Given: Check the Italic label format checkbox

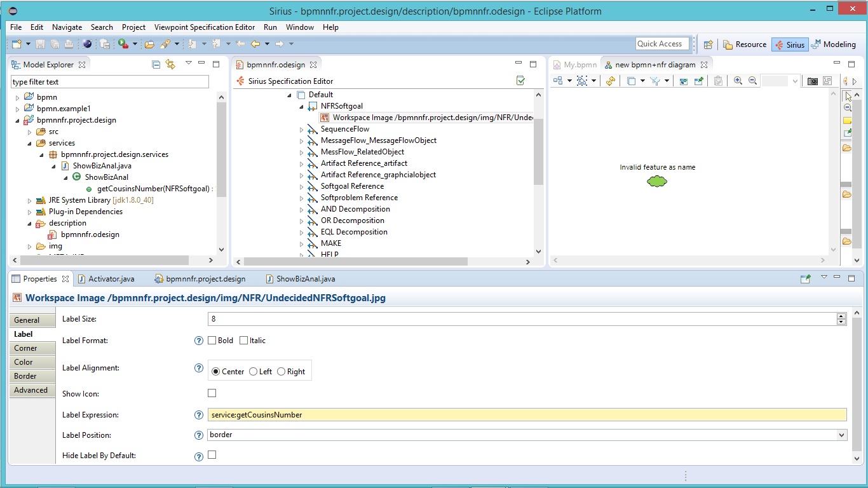Looking at the screenshot, I should [x=243, y=341].
